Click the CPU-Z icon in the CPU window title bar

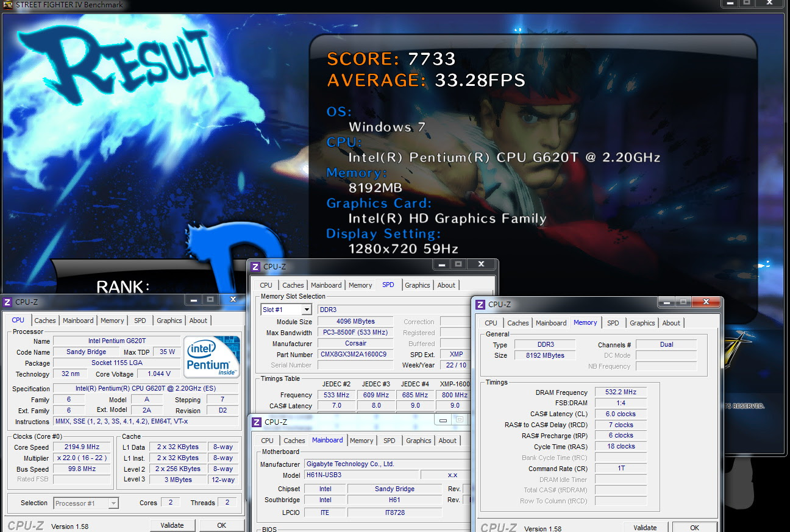tap(7, 302)
